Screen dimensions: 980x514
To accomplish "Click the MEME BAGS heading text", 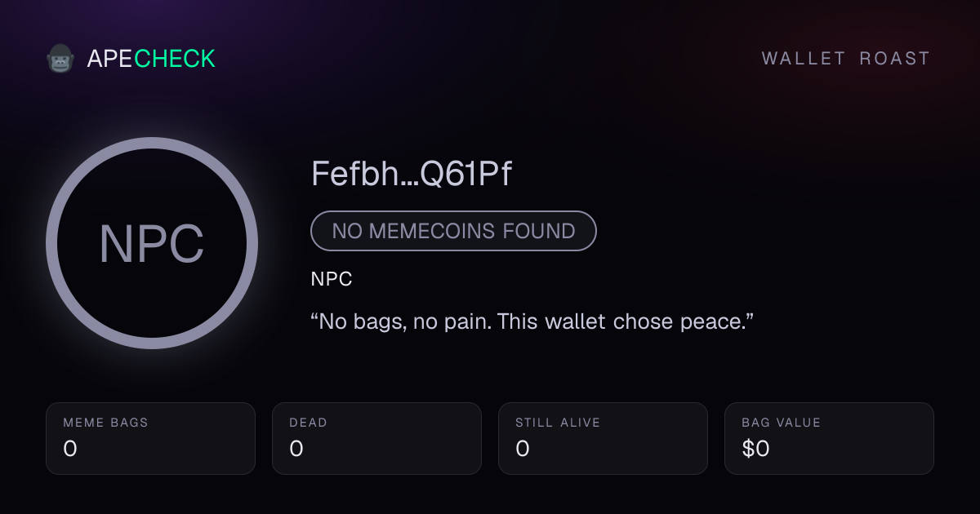I will tap(105, 423).
